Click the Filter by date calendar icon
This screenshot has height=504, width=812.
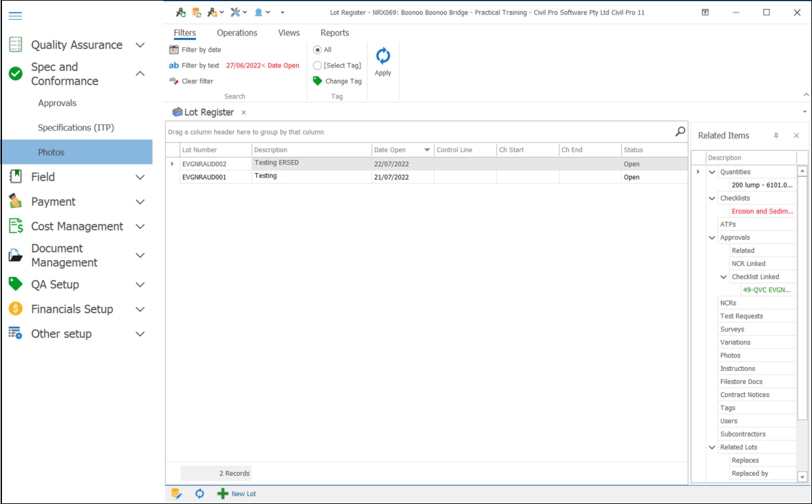pos(174,50)
